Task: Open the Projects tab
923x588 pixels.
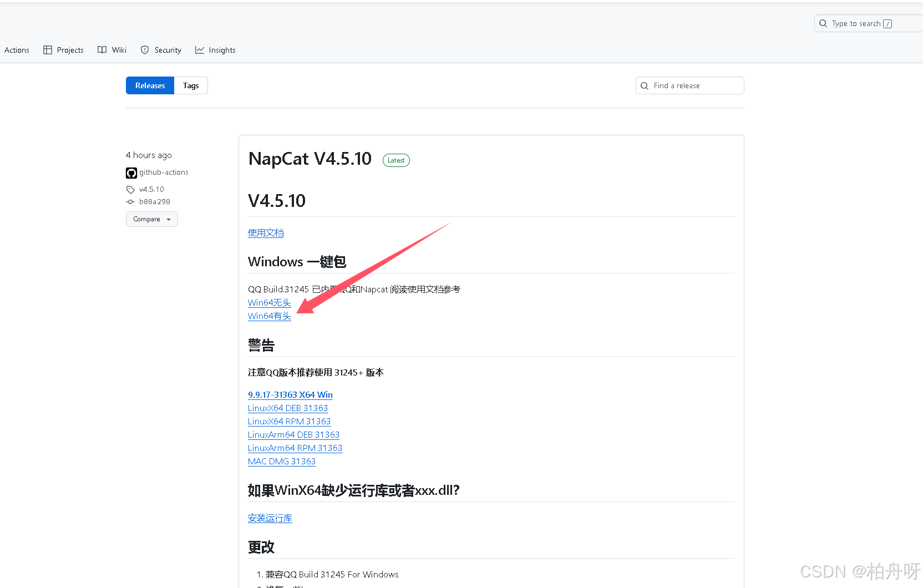Action: click(63, 50)
